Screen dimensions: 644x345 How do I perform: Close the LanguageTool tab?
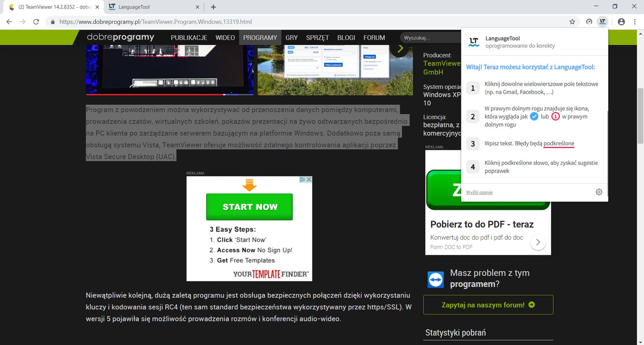click(198, 7)
